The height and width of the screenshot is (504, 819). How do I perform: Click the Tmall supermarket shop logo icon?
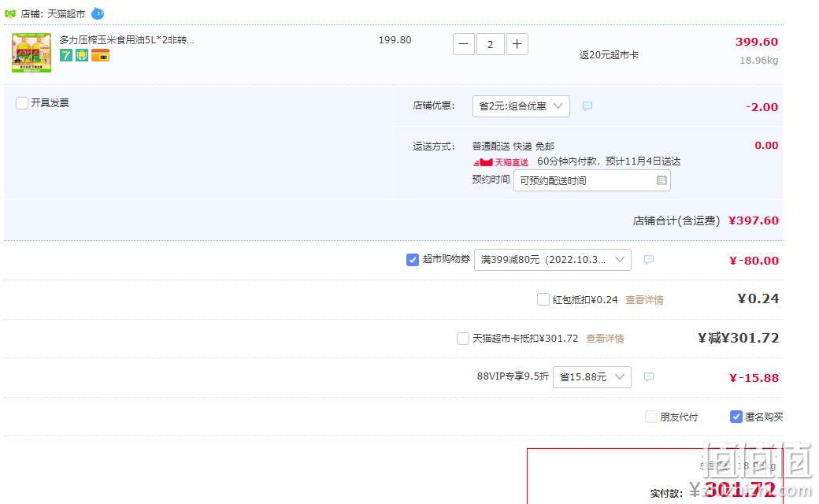point(10,14)
